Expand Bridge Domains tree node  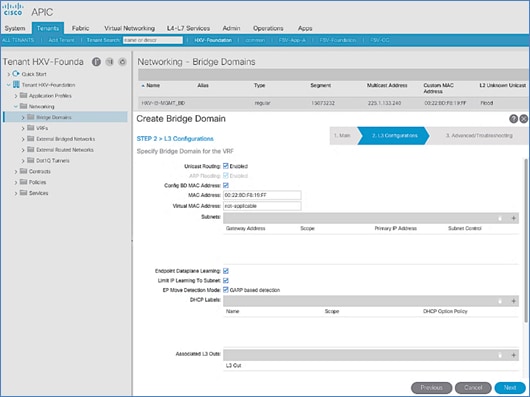[23, 118]
